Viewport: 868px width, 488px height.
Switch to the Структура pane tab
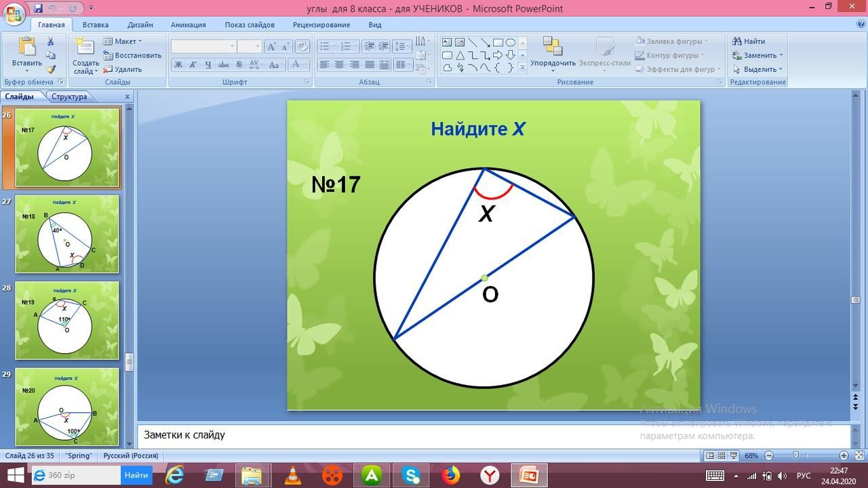(69, 96)
